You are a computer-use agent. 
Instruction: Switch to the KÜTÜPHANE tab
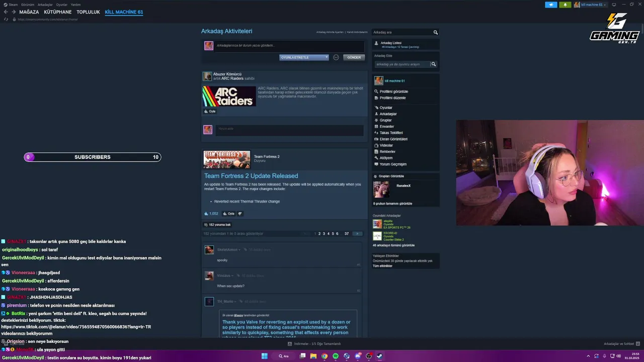click(x=58, y=12)
